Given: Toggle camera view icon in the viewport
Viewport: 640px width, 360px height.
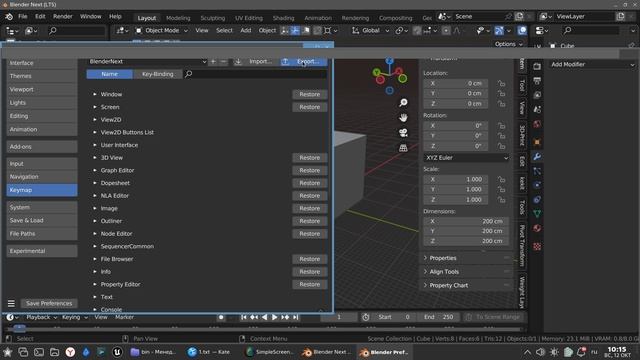Looking at the screenshot, I should 403,133.
